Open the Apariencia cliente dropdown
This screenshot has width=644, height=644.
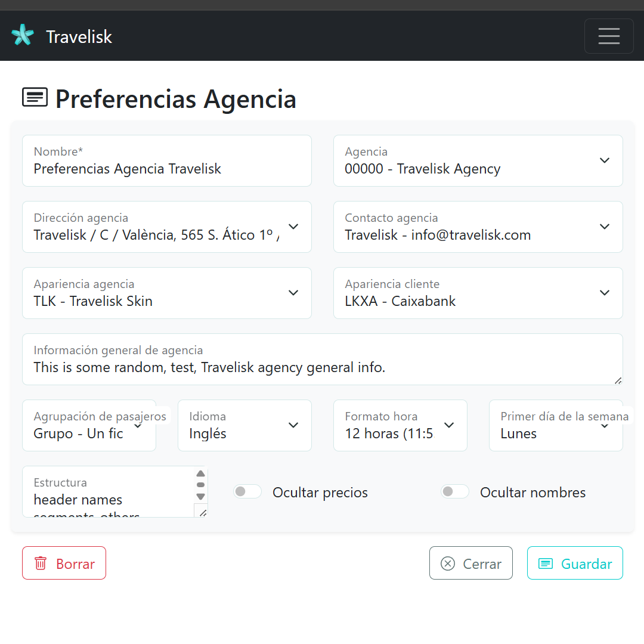coord(478,293)
